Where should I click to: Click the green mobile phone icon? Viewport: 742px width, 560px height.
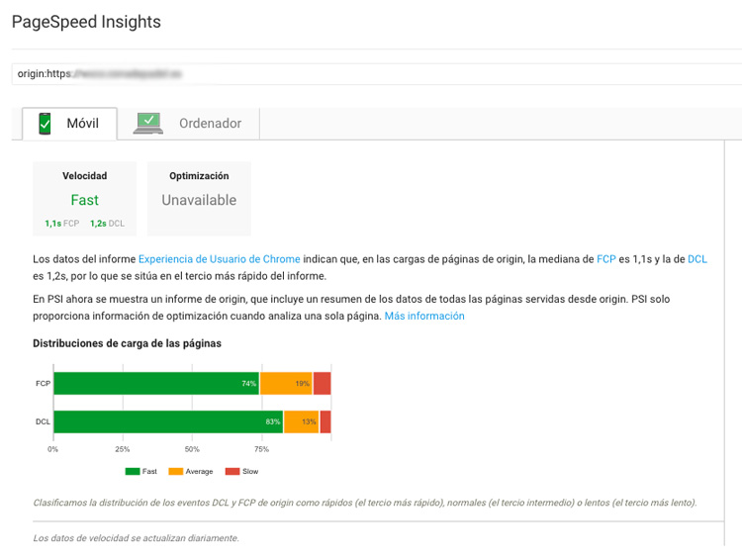tap(45, 124)
